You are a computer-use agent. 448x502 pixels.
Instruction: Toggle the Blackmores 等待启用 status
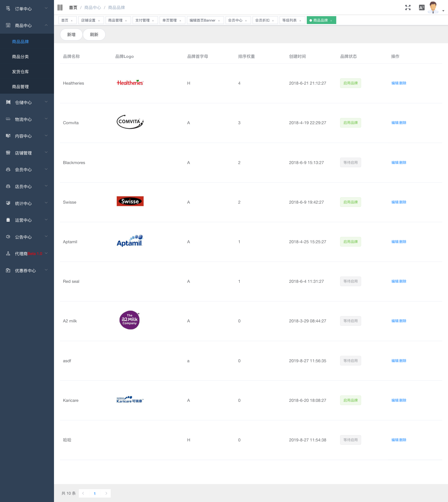click(x=350, y=163)
